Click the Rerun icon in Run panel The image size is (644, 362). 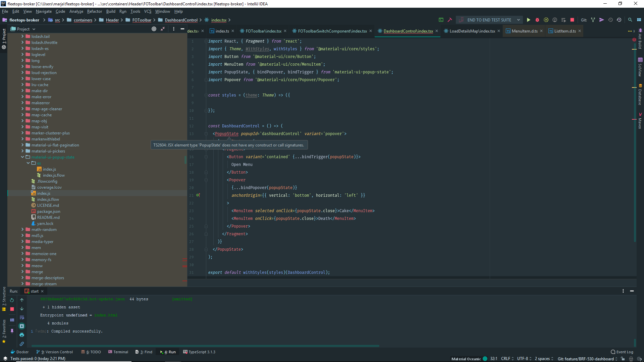pos(12,300)
